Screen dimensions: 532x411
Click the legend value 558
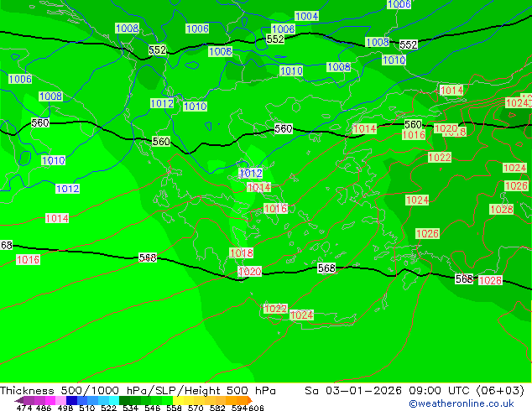174,408
